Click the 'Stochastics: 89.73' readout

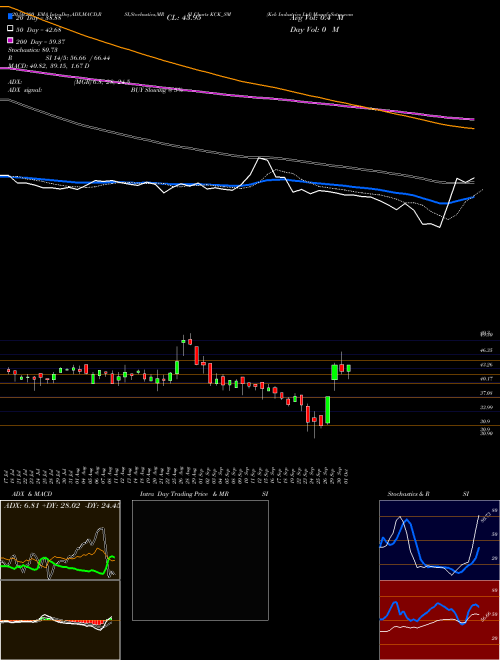pos(33,50)
